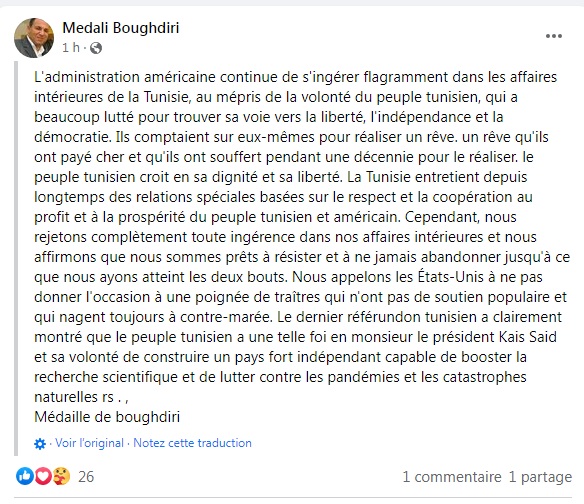The image size is (584, 504).
Task: Open translation settings gear icon
Action: (x=40, y=444)
